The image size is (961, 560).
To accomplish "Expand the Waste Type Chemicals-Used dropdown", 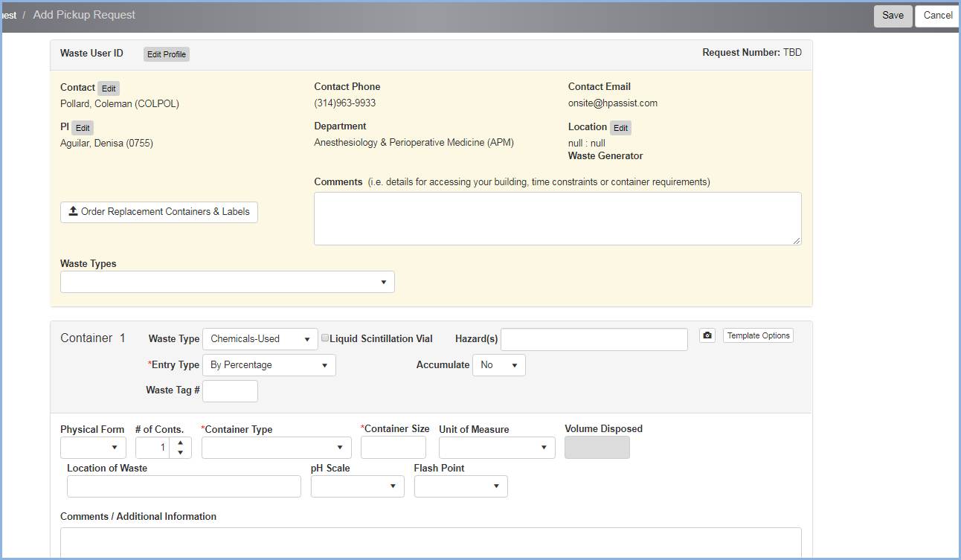I will click(260, 339).
